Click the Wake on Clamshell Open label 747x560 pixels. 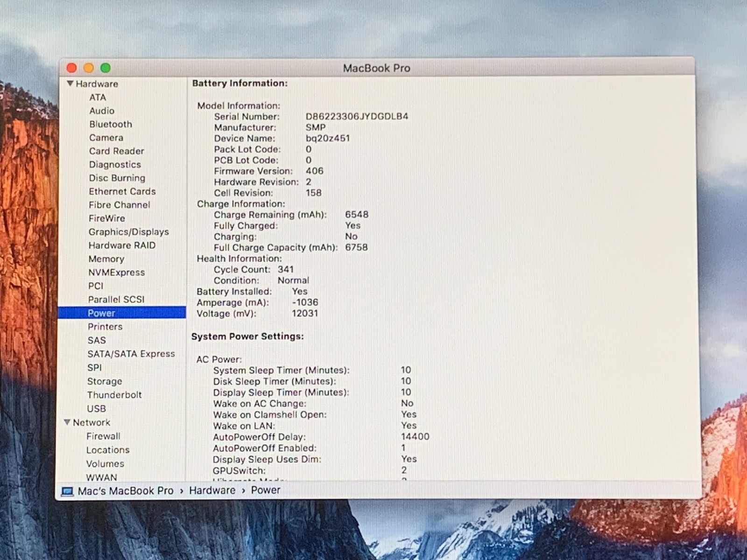pyautogui.click(x=270, y=415)
